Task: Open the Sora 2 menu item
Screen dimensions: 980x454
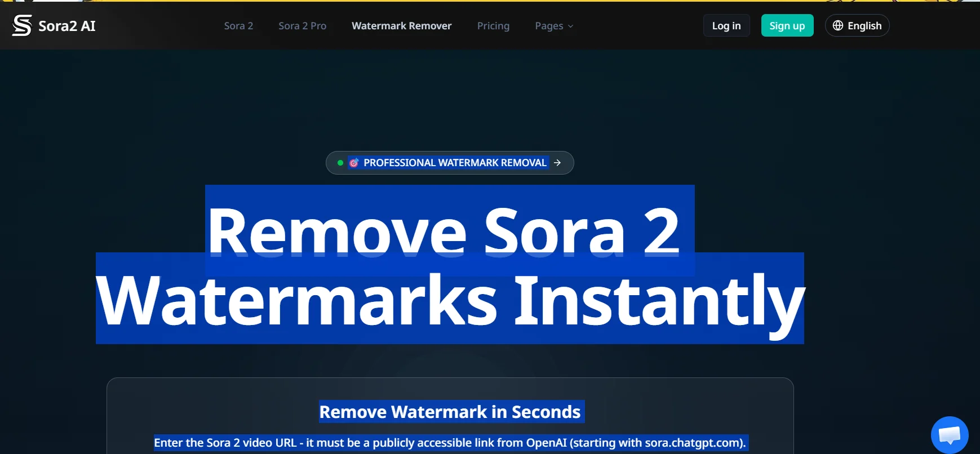Action: coord(238,26)
